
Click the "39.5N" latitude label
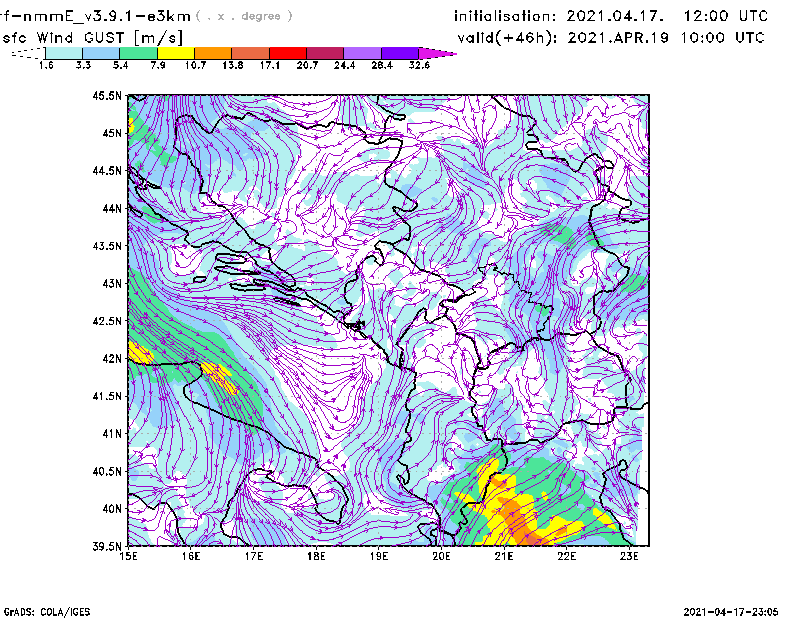pos(107,546)
